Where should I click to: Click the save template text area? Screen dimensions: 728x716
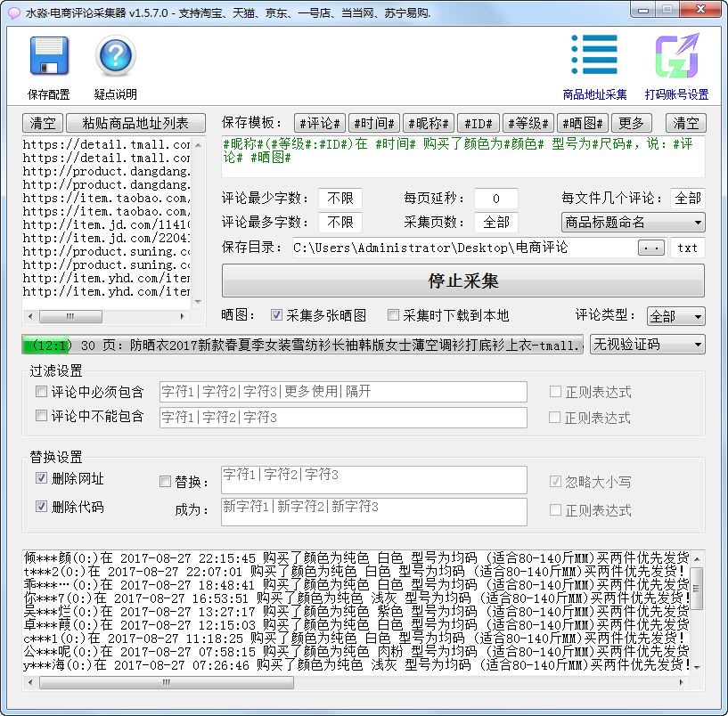point(463,157)
